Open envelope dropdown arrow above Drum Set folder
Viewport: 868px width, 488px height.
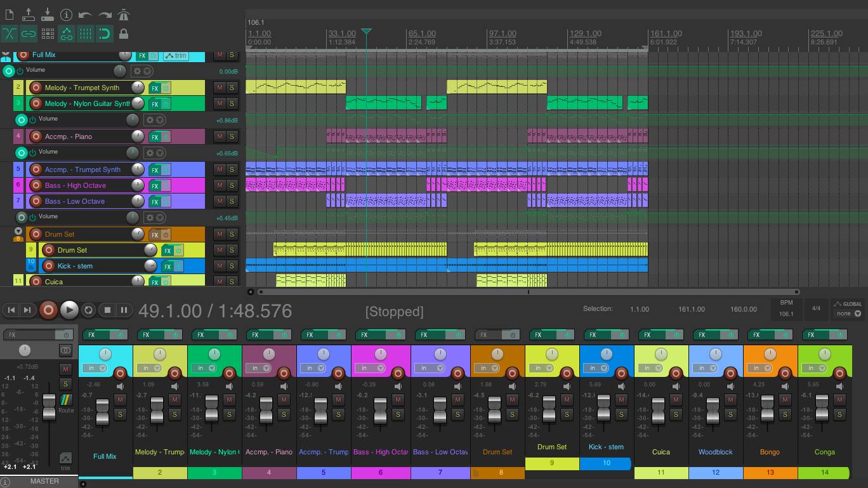click(160, 218)
